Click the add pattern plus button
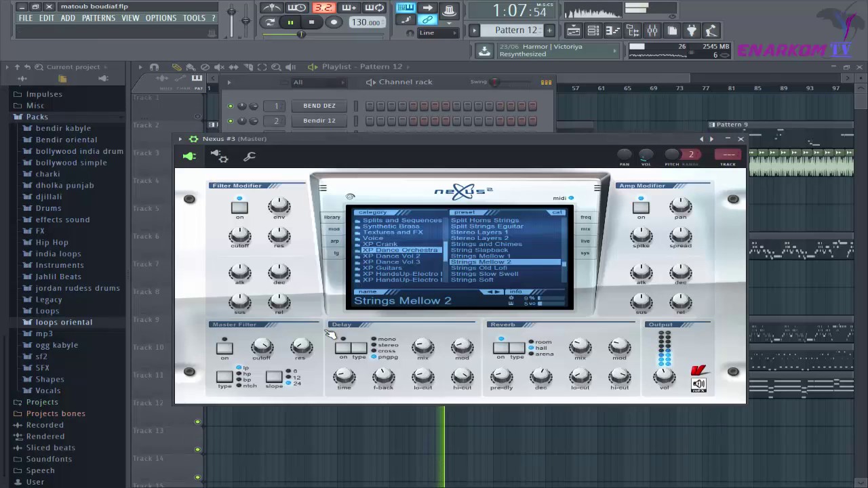The image size is (868, 488). pyautogui.click(x=549, y=30)
